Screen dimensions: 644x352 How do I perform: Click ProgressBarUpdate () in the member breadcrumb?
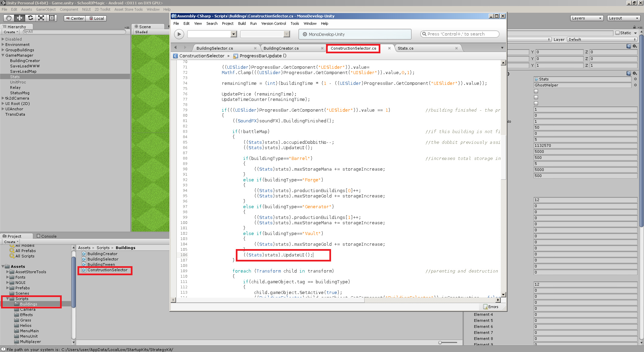point(263,56)
